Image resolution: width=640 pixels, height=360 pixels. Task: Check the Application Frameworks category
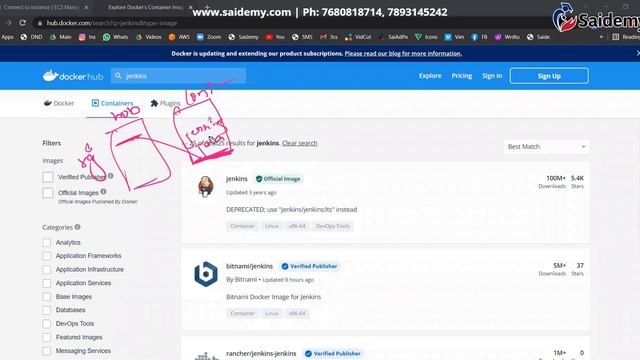(47, 256)
